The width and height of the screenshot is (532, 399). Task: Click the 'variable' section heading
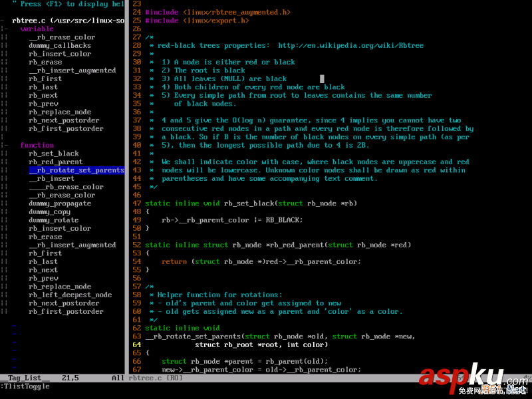tap(37, 29)
